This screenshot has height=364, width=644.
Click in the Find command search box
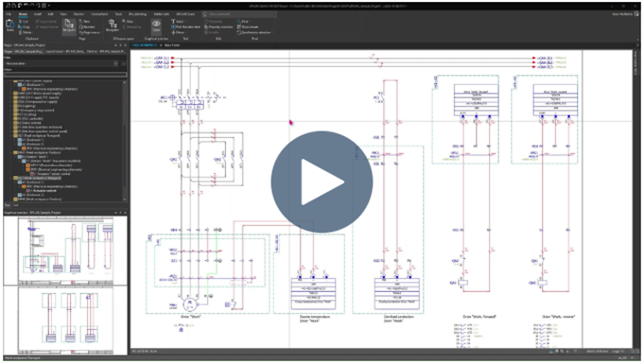point(239,14)
